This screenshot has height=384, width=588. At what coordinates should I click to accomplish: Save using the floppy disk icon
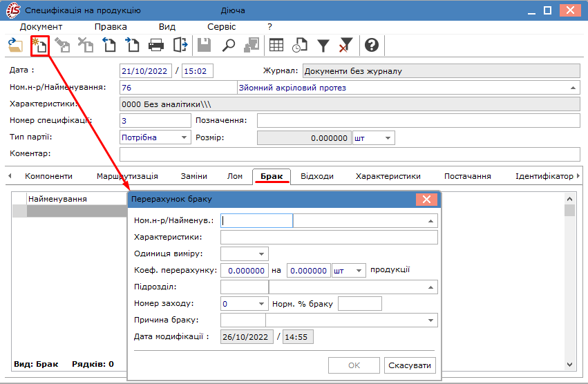tap(204, 46)
